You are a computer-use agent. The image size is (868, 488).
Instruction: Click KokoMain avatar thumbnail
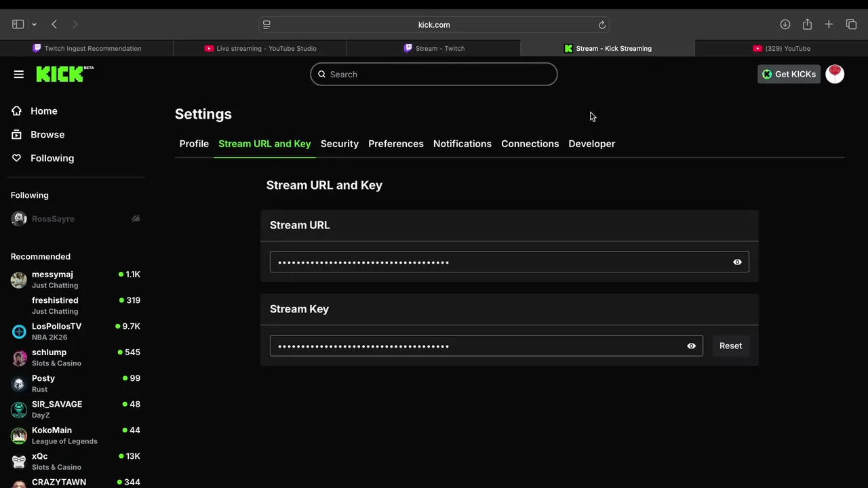tap(19, 435)
